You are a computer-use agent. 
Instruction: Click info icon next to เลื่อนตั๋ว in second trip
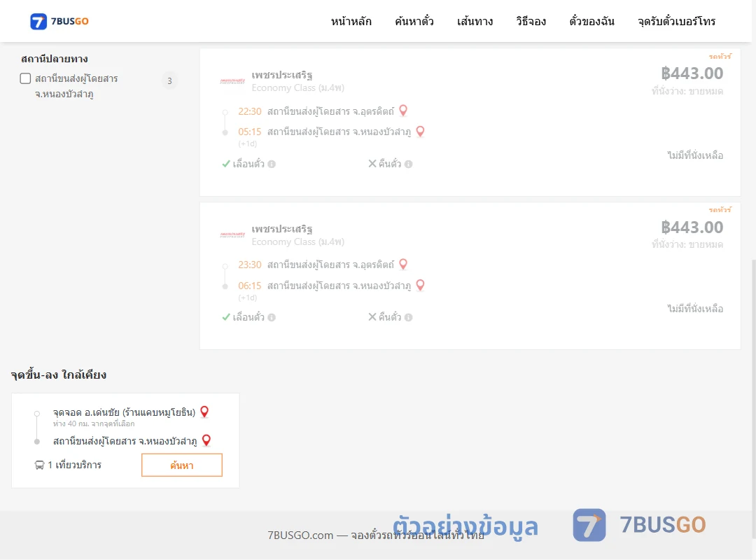pyautogui.click(x=272, y=317)
